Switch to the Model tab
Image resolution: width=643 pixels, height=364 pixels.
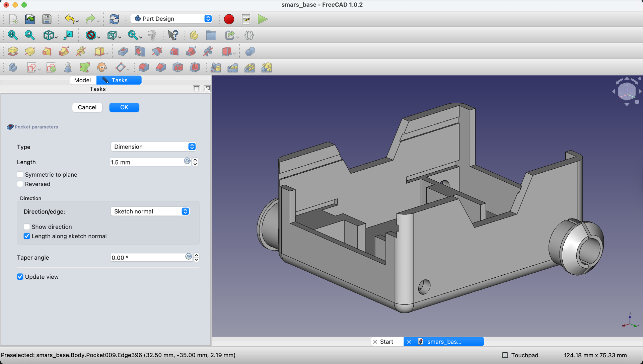(x=82, y=80)
